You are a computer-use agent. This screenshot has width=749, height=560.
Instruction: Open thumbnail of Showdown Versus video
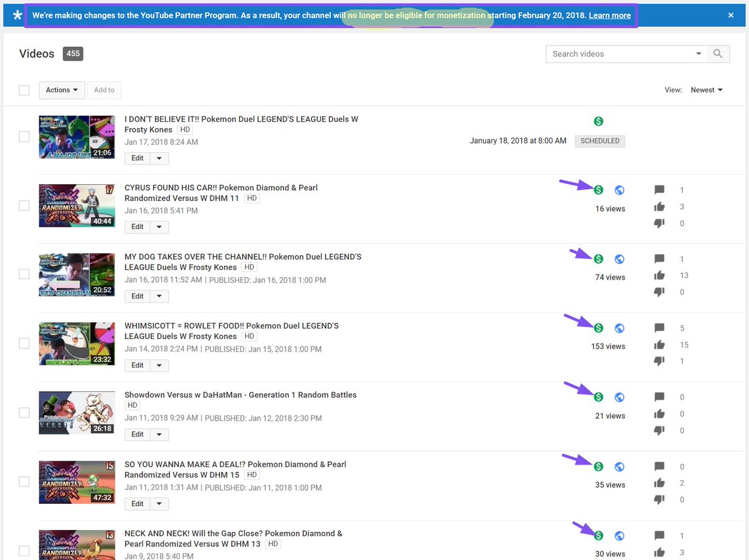[x=77, y=413]
